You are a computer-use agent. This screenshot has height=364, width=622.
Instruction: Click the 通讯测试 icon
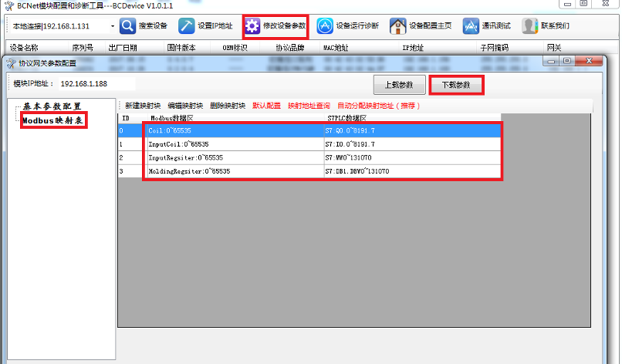click(x=471, y=26)
